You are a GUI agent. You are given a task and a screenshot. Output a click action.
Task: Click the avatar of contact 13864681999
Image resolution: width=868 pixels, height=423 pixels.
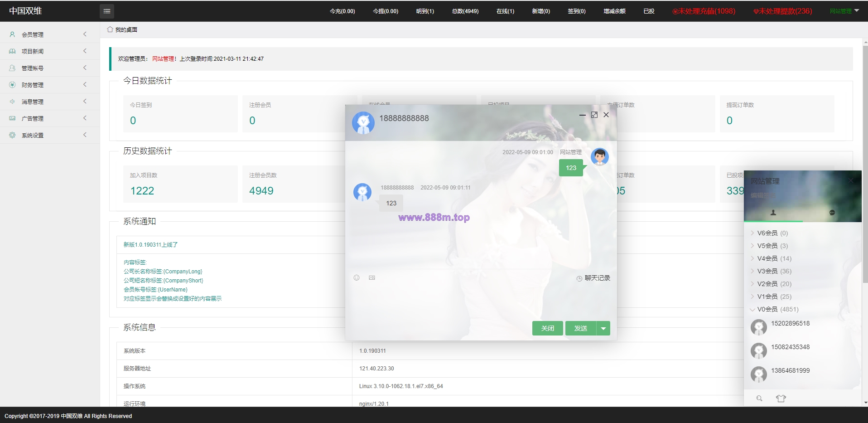tap(759, 374)
